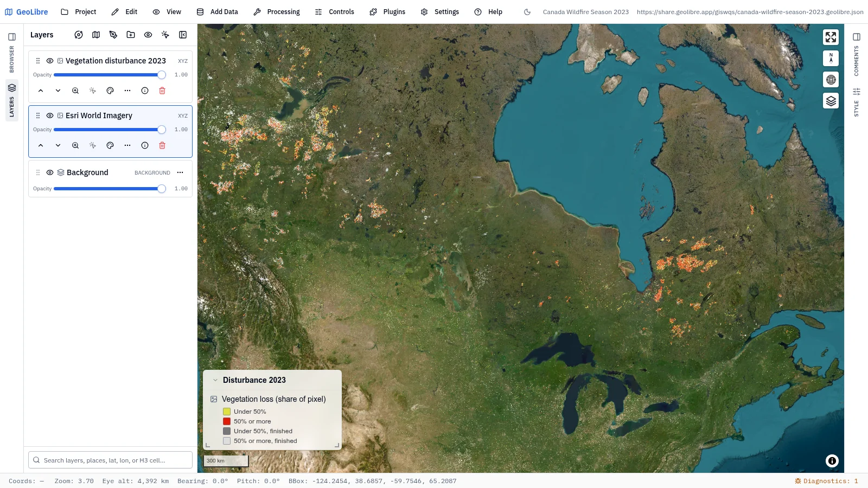
Task: Collapse the Layers panel with the panel icon
Action: (183, 35)
